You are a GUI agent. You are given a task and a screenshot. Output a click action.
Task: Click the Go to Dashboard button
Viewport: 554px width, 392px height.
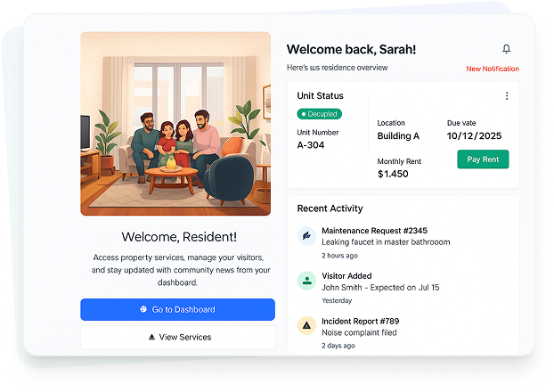[x=178, y=310]
